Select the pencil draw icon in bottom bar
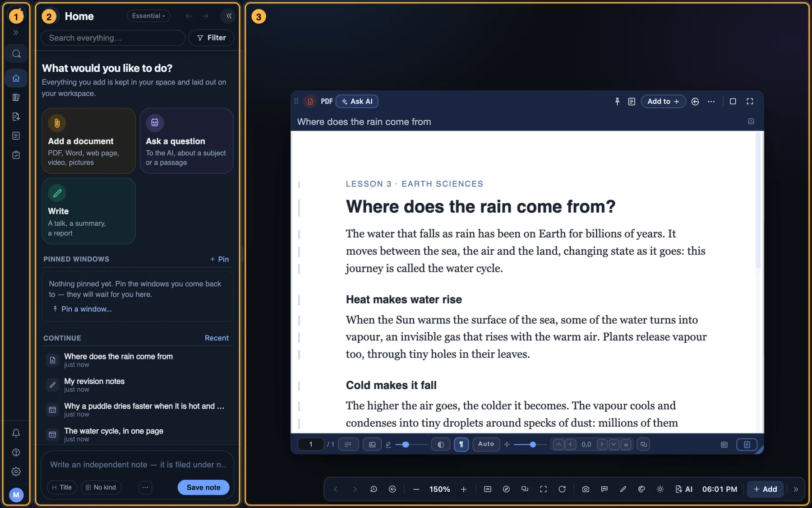 623,489
